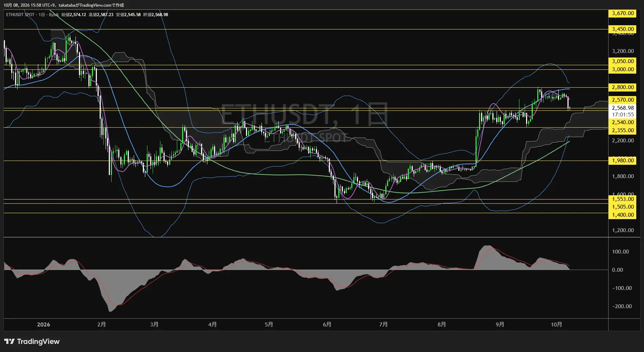Select the 3,050.00 price line label
Viewport: 644px width, 352px height.
coord(622,61)
